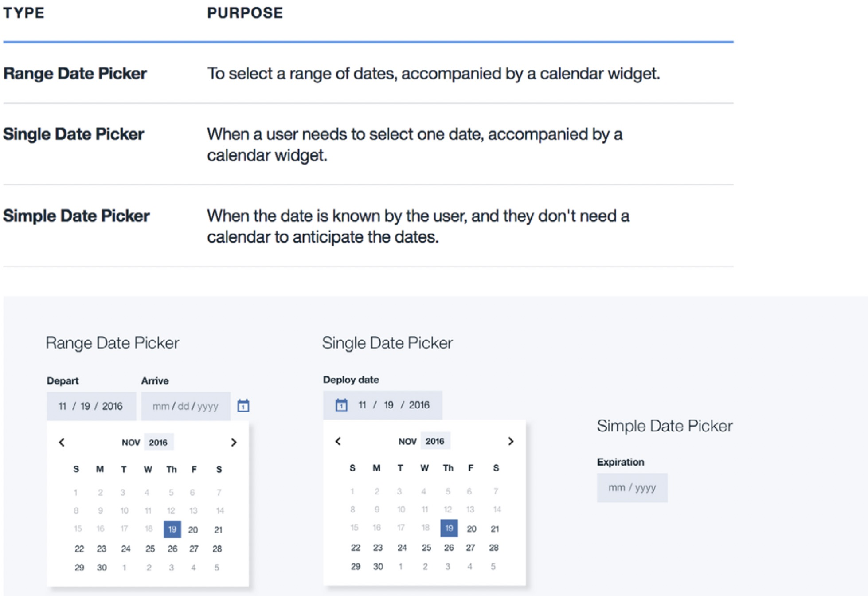Image resolution: width=868 pixels, height=596 pixels.
Task: Go to the next month in the Single Date Picker
Action: pyautogui.click(x=511, y=441)
